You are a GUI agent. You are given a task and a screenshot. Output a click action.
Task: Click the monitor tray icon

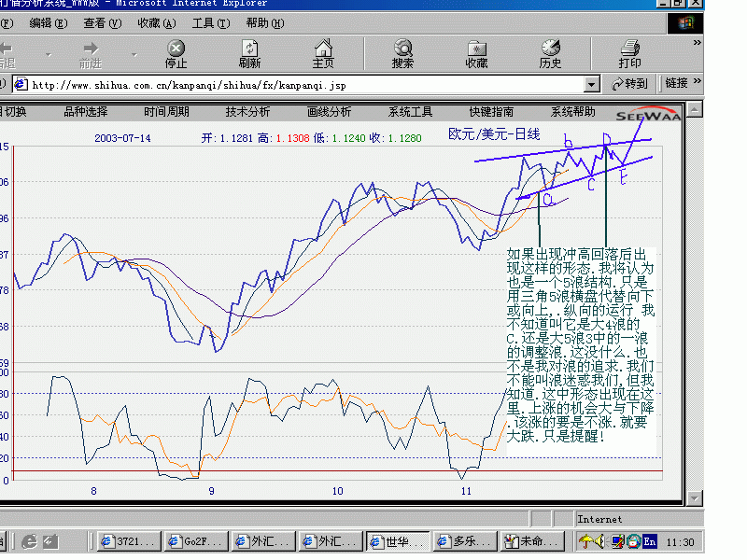tap(617, 541)
